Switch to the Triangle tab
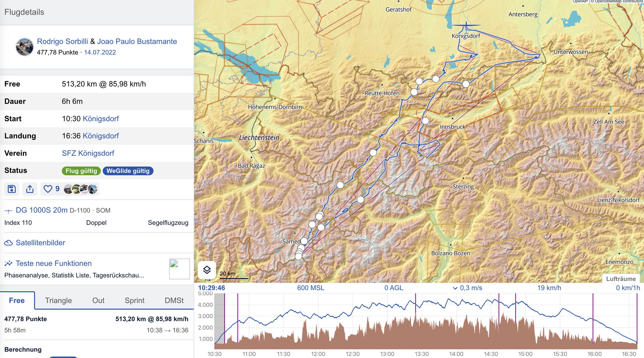Screen dimensions: 644x358 click(58, 300)
